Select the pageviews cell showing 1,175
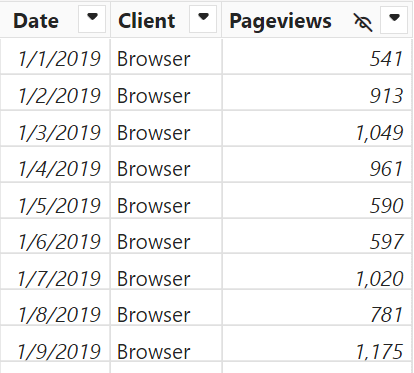Screen dimensions: 414x373 pyautogui.click(x=317, y=344)
